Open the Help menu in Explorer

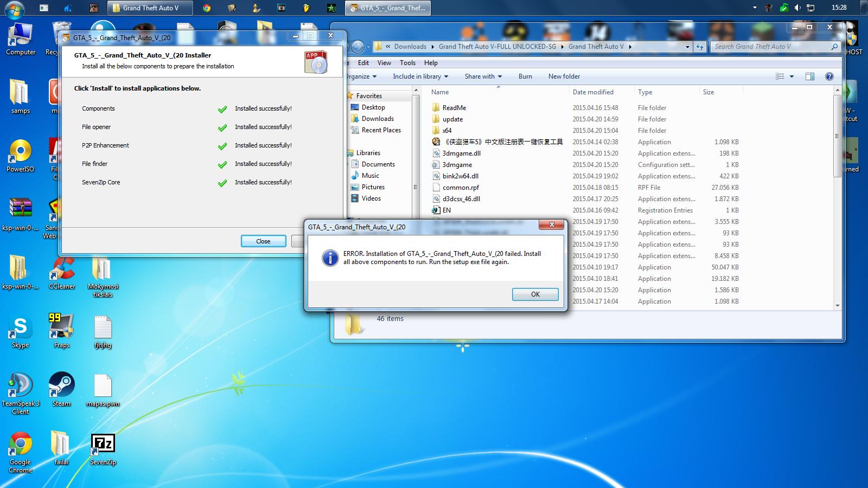(x=431, y=63)
